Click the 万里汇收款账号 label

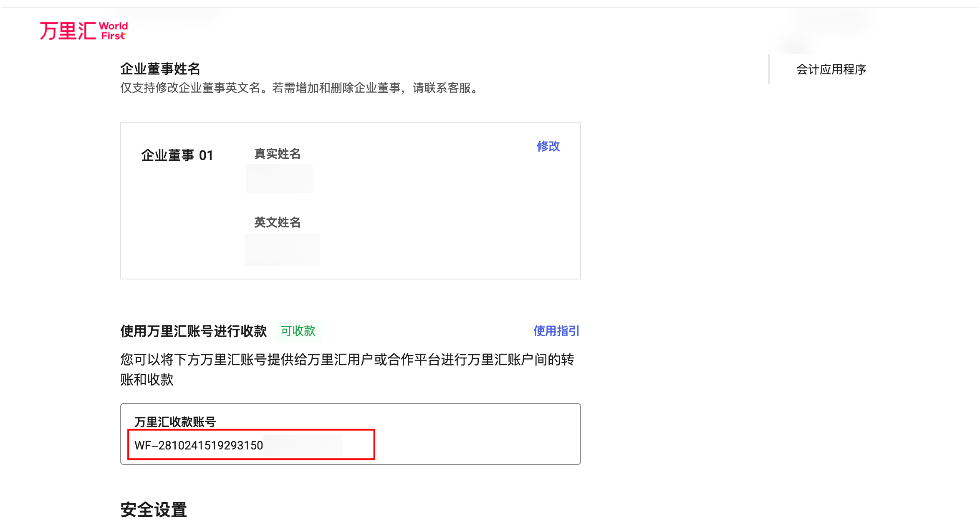[176, 422]
